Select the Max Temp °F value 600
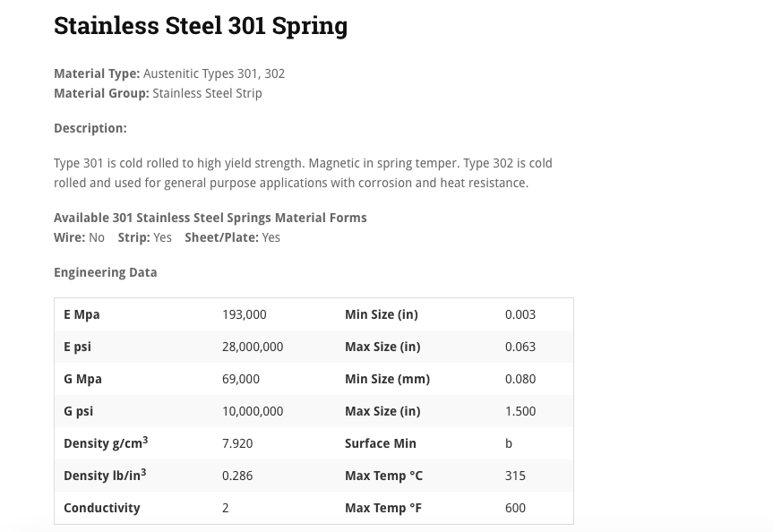This screenshot has width=773, height=532. click(x=515, y=508)
